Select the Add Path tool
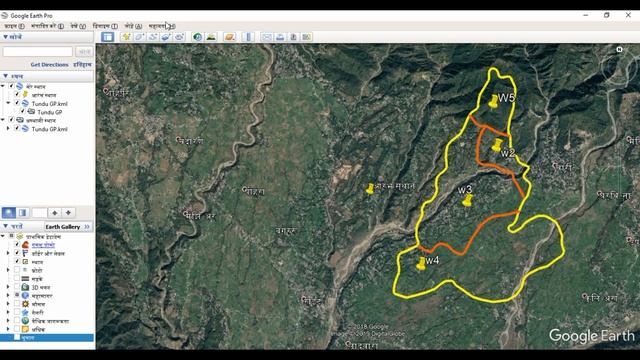 point(153,37)
